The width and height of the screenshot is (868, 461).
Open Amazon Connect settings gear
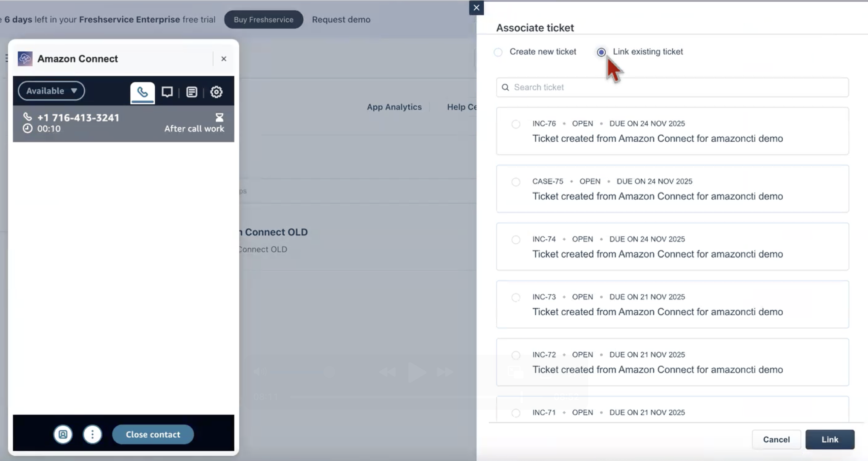[x=216, y=92]
